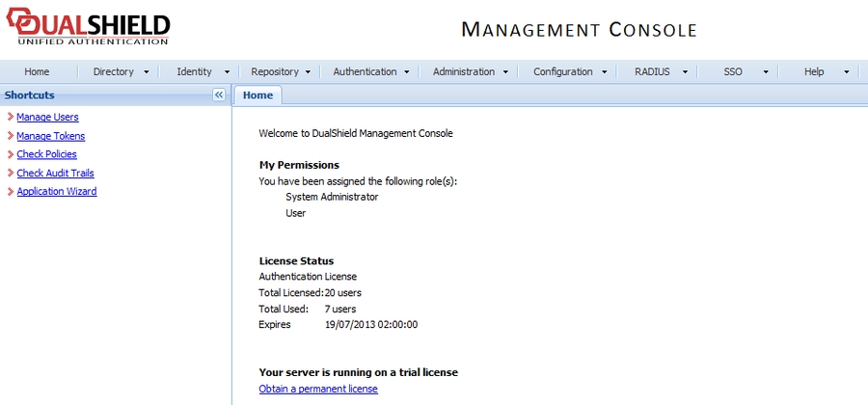Click red arrow icon beside Manage Users
The image size is (868, 405).
coord(10,117)
